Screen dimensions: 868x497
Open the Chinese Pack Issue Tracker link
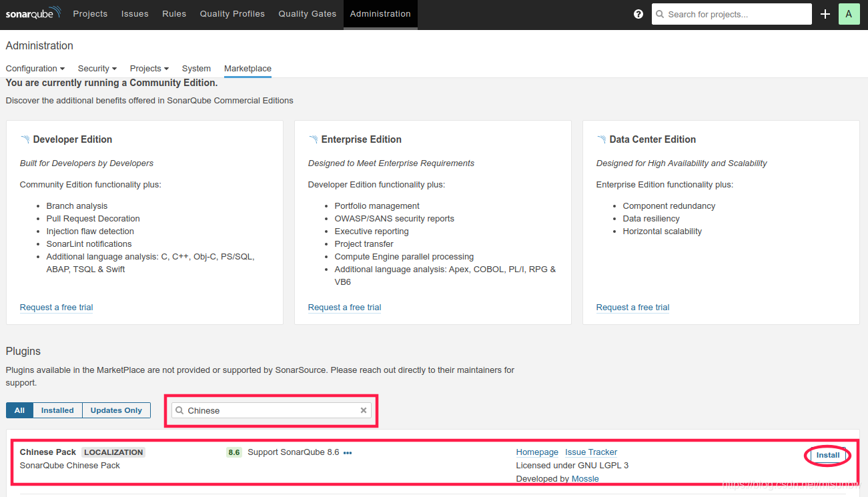coord(591,452)
